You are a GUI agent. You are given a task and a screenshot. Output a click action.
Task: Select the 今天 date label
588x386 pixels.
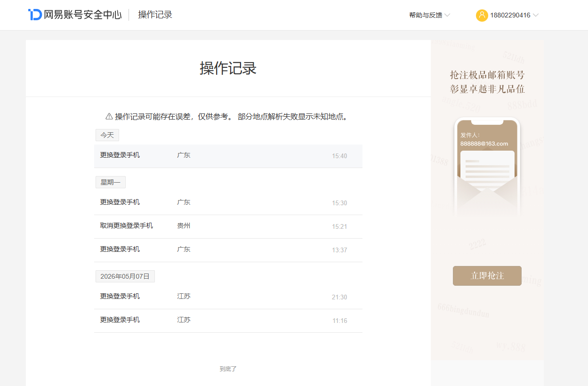pos(107,135)
